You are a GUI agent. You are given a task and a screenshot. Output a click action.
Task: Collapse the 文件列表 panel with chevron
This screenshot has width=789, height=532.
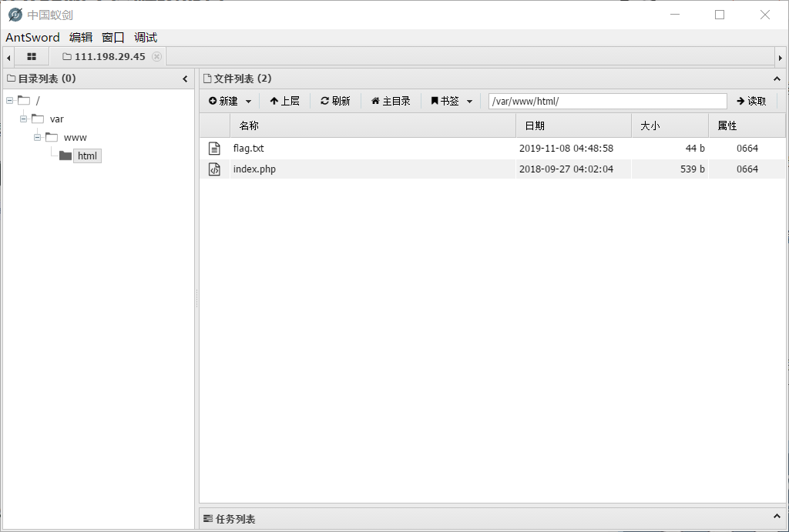(777, 79)
